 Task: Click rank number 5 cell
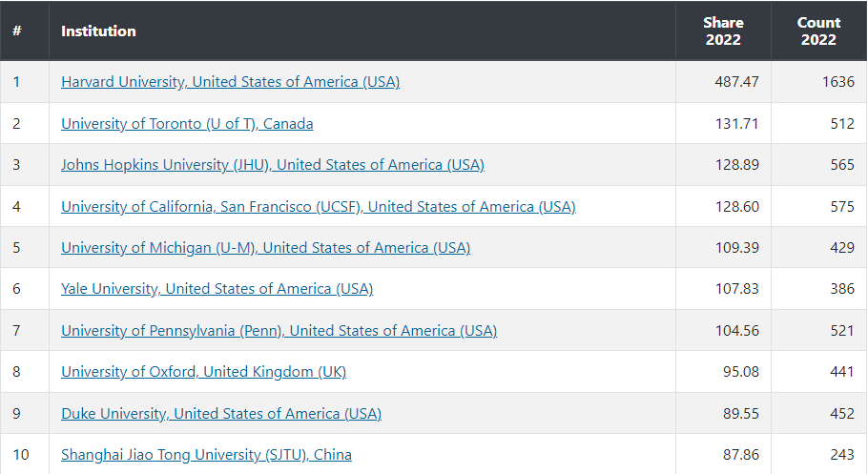pyautogui.click(x=16, y=248)
